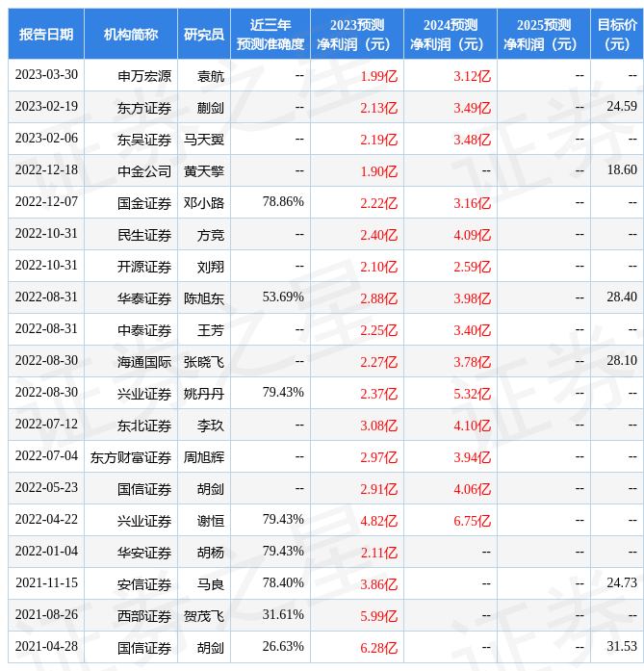Click the 5.99亿 profit value
The height and width of the screenshot is (671, 644).
[x=378, y=615]
